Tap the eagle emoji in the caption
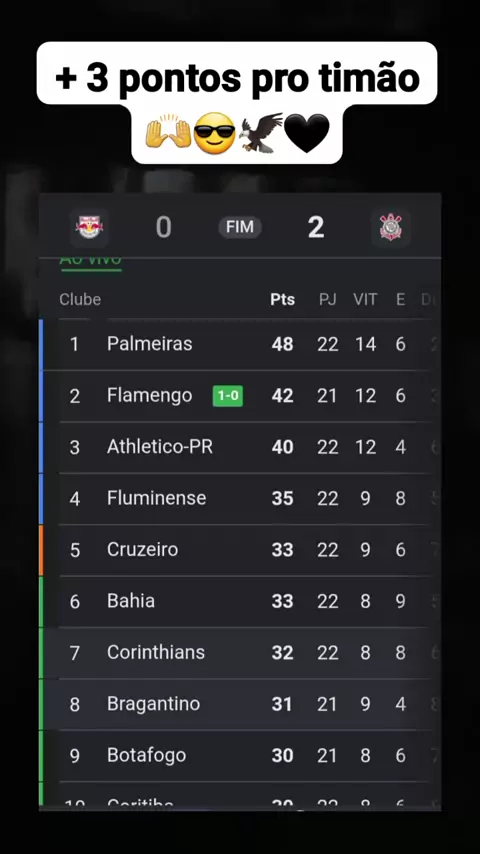The height and width of the screenshot is (854, 480). (x=260, y=133)
